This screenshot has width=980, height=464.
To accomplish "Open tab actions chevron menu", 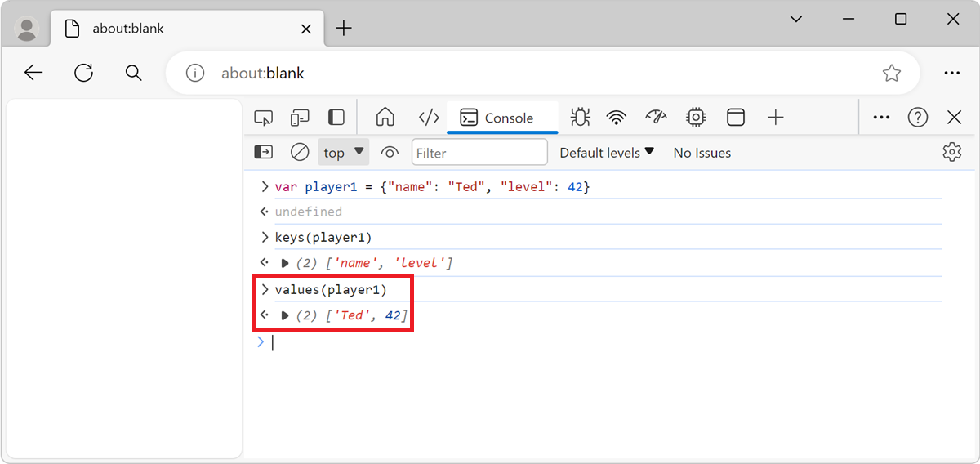I will [x=796, y=19].
